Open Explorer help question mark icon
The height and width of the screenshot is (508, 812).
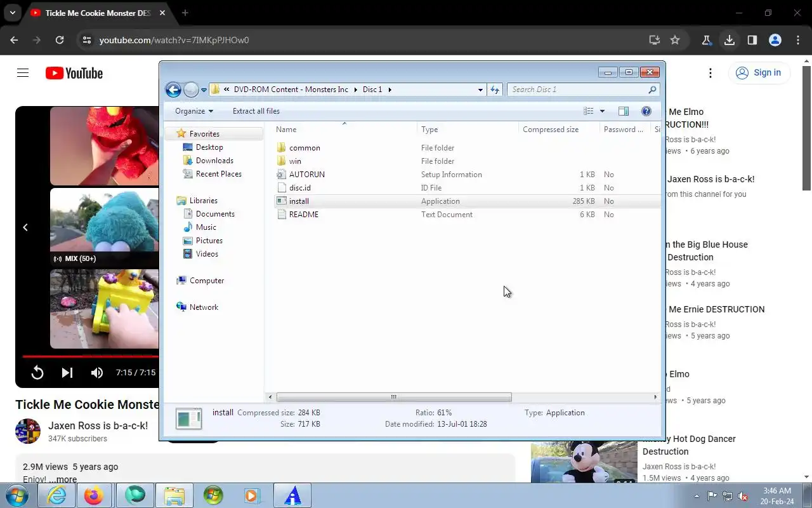646,111
